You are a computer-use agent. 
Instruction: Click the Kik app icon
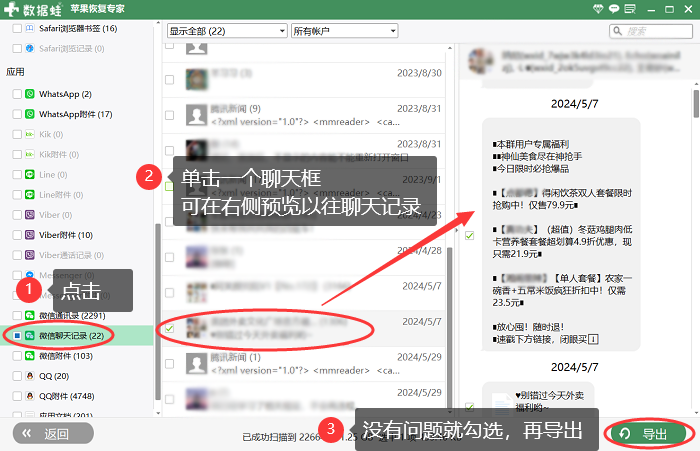pyautogui.click(x=29, y=134)
